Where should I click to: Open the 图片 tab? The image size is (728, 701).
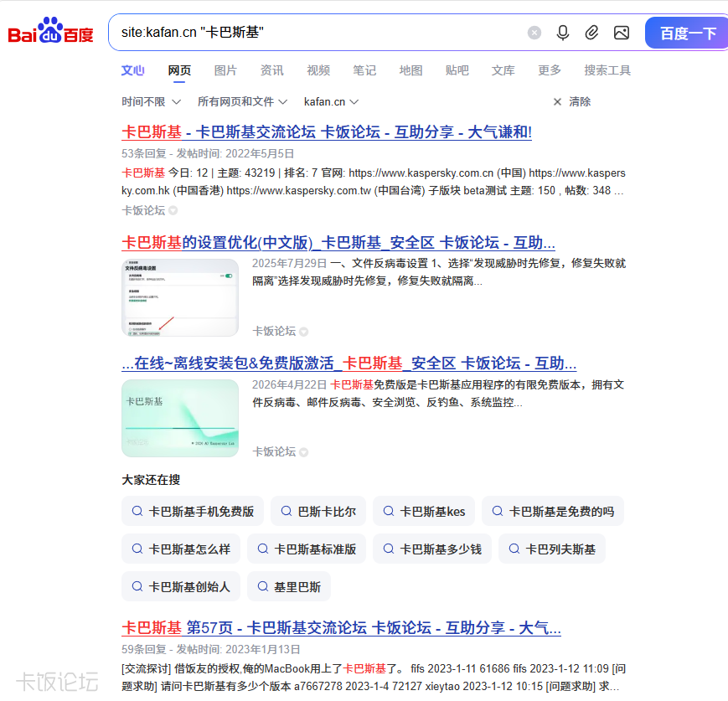[x=225, y=70]
